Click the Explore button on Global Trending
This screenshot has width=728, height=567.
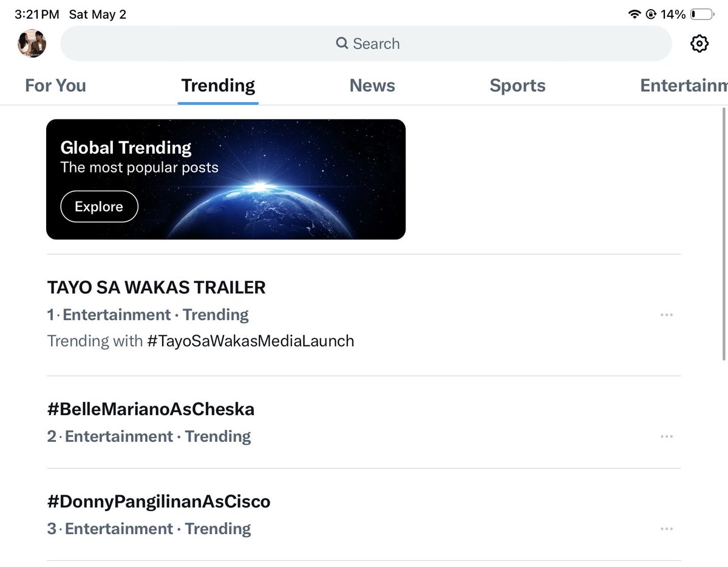pyautogui.click(x=100, y=206)
